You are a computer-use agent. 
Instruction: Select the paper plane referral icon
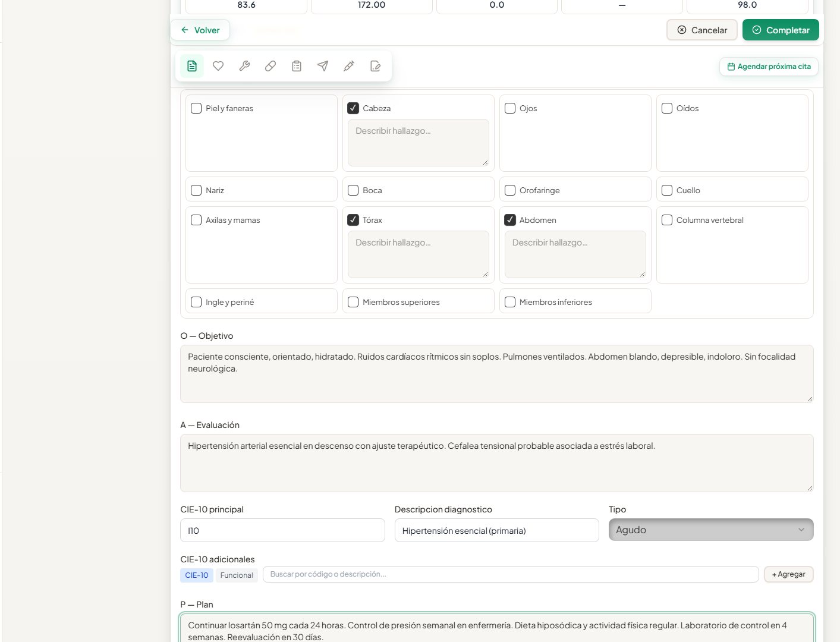pos(323,66)
